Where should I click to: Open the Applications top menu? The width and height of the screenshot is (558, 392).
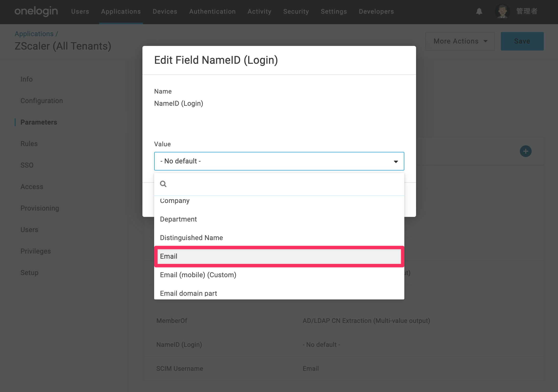tap(121, 11)
